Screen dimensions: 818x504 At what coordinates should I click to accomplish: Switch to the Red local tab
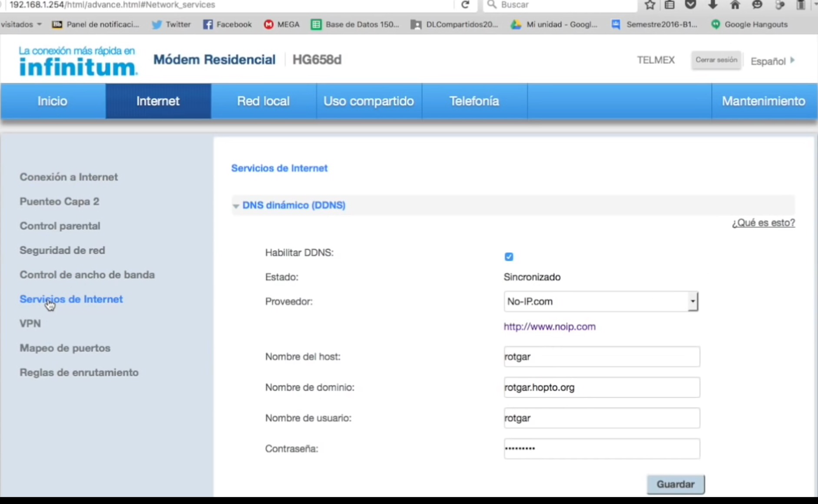point(263,101)
